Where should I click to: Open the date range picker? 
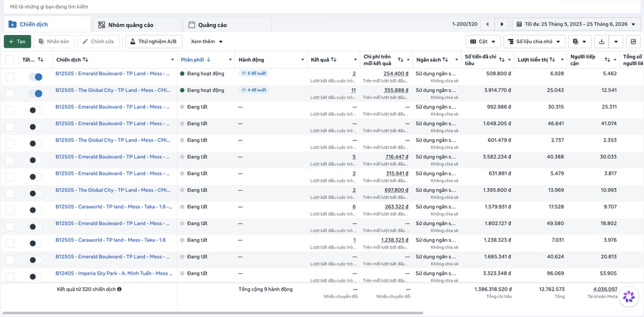tap(576, 24)
